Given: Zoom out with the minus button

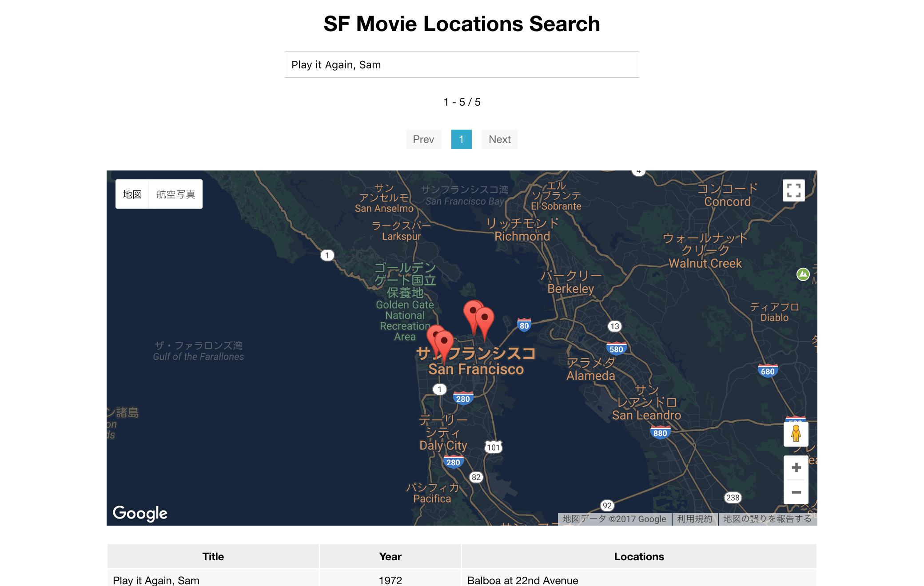Looking at the screenshot, I should [x=796, y=492].
